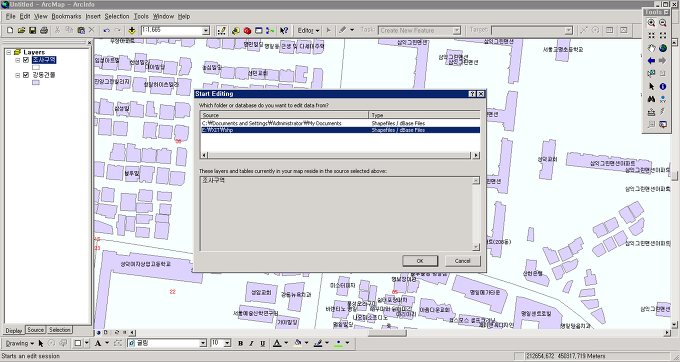The width and height of the screenshot is (680, 362).
Task: Click Fixed Zoom Out tool
Action: pos(663,35)
